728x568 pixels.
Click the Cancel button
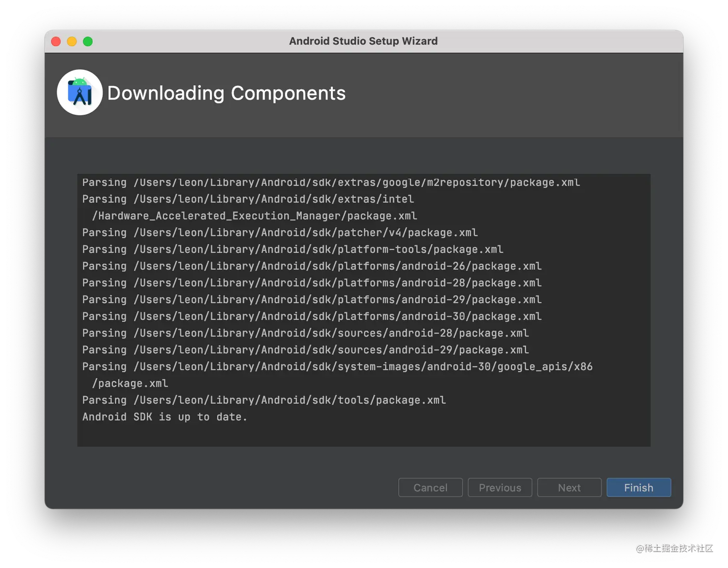[430, 488]
